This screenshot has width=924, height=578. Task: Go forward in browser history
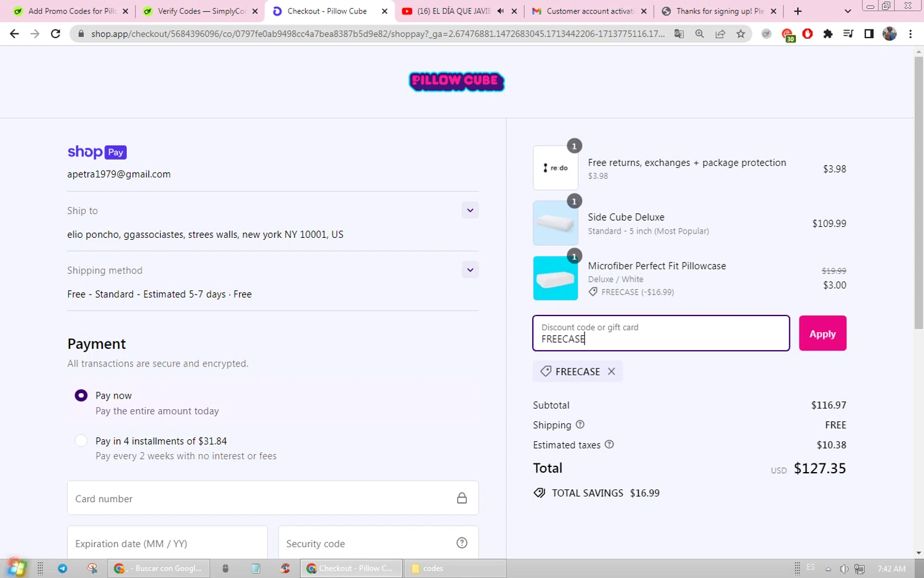pos(34,34)
